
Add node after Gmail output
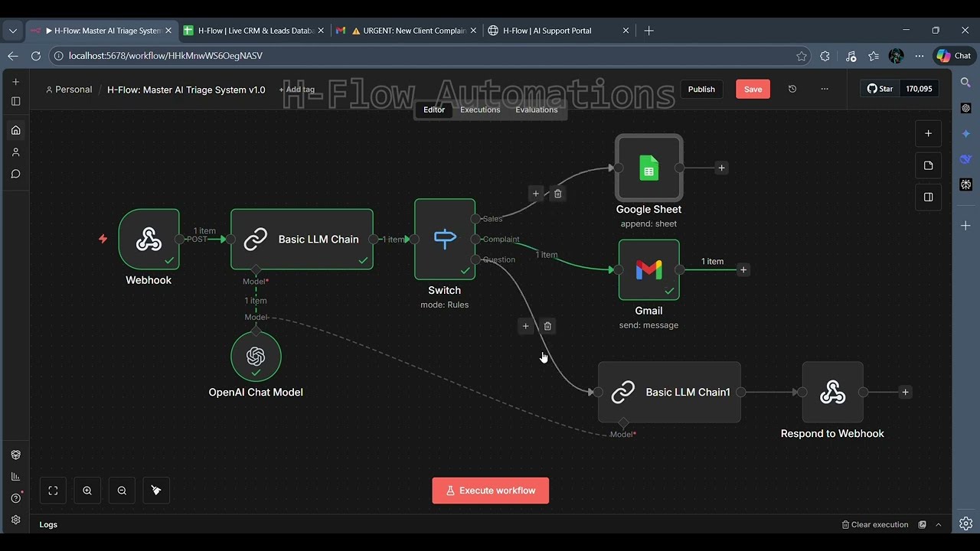(743, 269)
